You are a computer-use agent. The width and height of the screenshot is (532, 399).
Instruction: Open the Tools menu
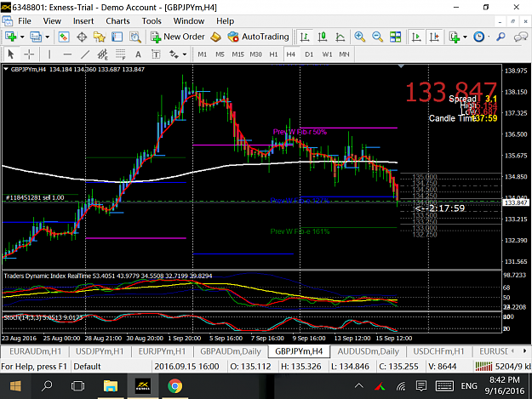[152, 21]
